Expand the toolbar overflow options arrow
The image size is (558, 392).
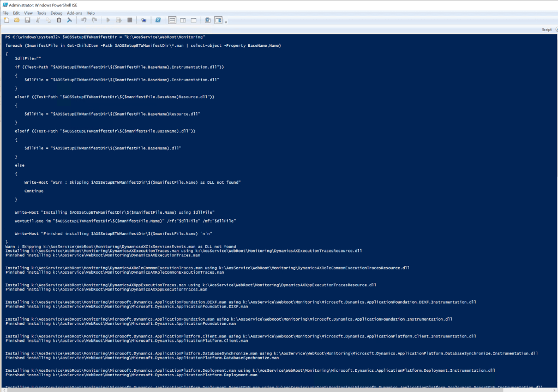point(226,22)
